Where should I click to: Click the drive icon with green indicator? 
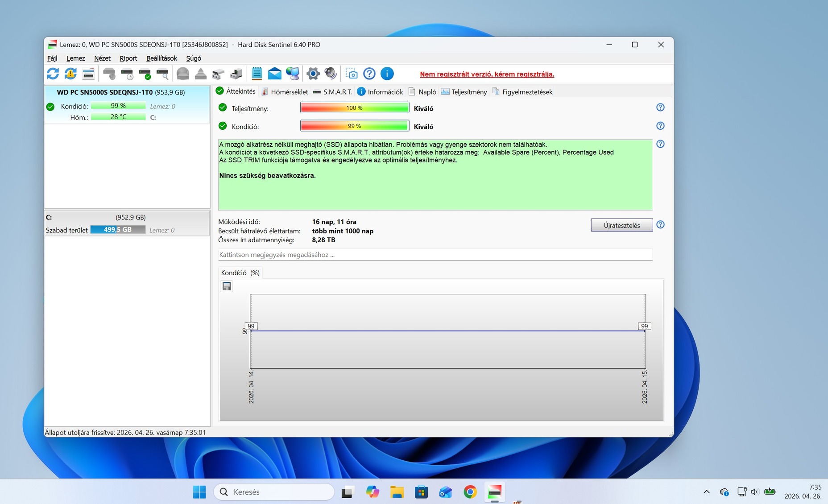236,74
